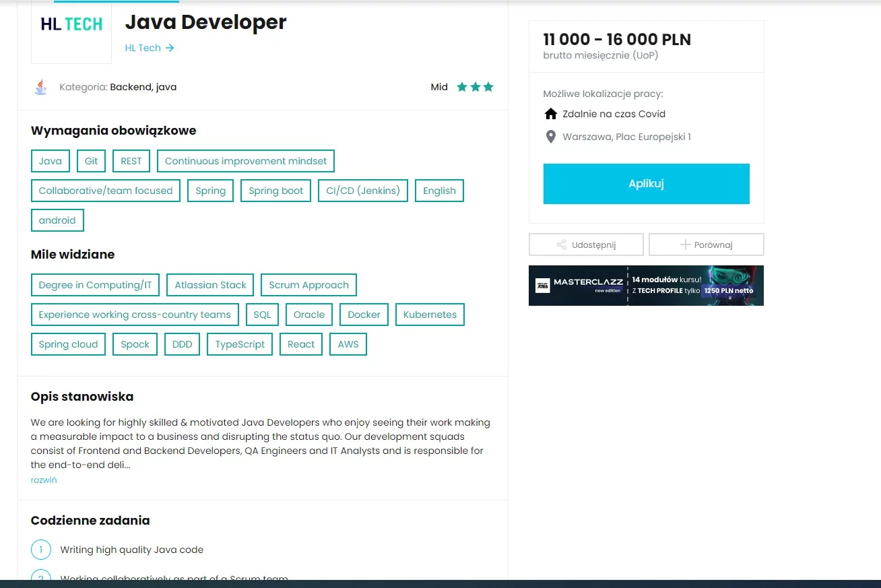Select the English requirement tag

click(x=440, y=191)
